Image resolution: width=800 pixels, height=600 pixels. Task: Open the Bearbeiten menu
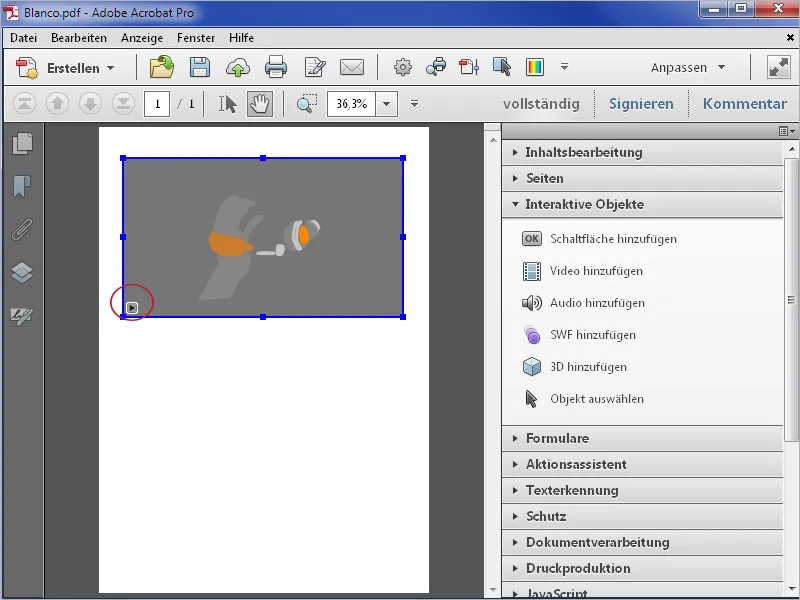pos(79,38)
